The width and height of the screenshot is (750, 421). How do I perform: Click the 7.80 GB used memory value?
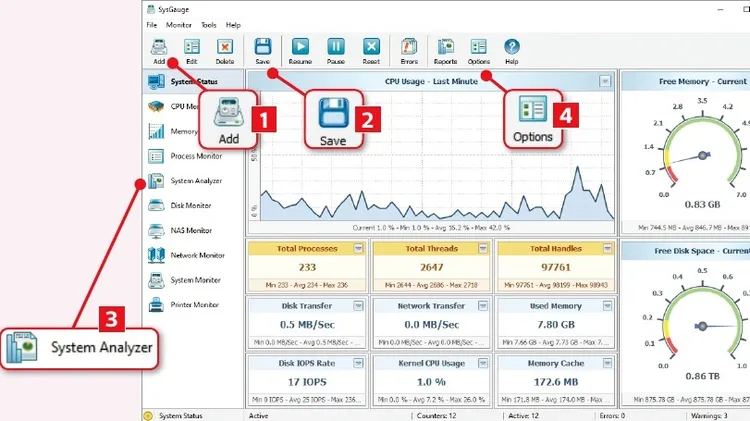[x=556, y=324]
